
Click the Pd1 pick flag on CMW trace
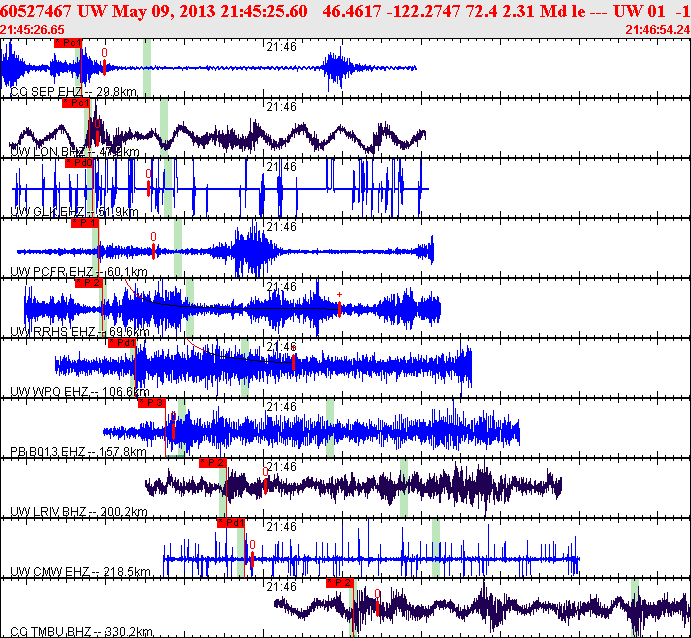231,523
